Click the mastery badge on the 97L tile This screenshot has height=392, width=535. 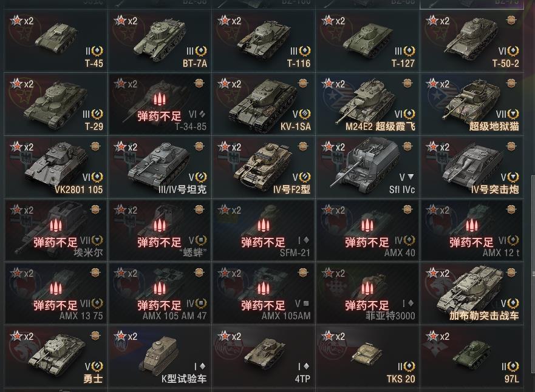513,366
